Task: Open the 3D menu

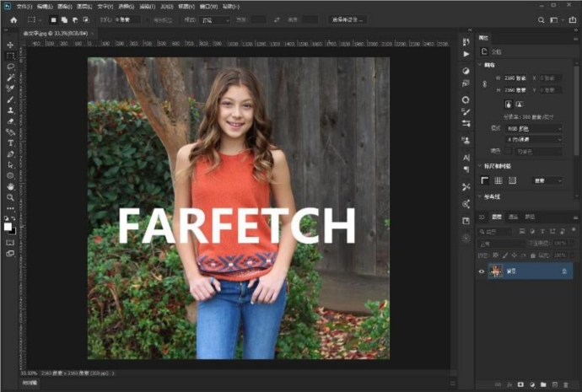Action: pos(167,7)
